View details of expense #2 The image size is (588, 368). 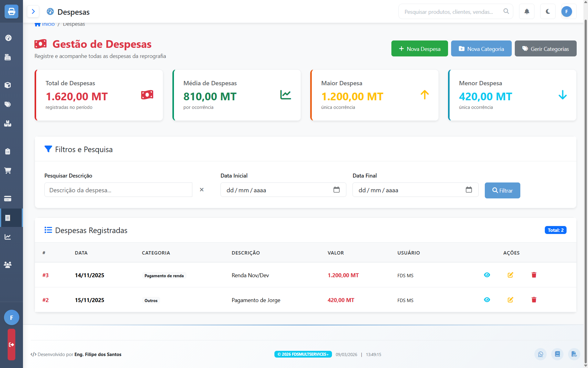487,300
